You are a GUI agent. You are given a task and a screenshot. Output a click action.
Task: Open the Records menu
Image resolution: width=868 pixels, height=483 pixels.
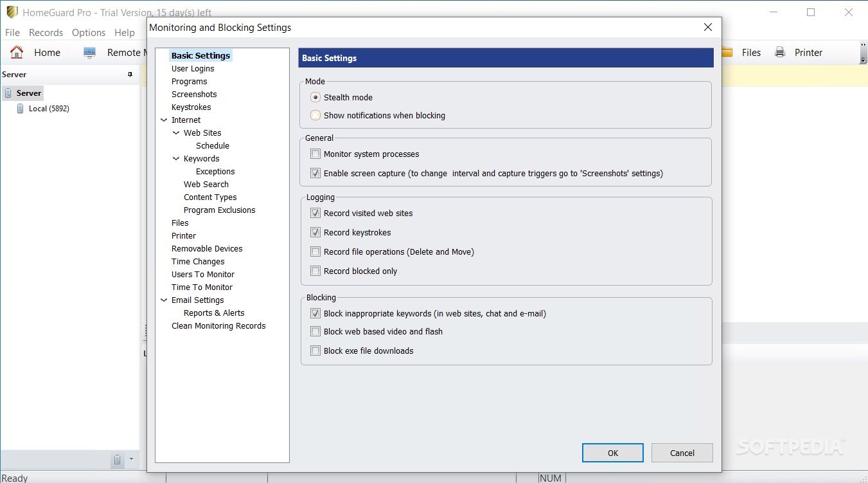pyautogui.click(x=46, y=33)
